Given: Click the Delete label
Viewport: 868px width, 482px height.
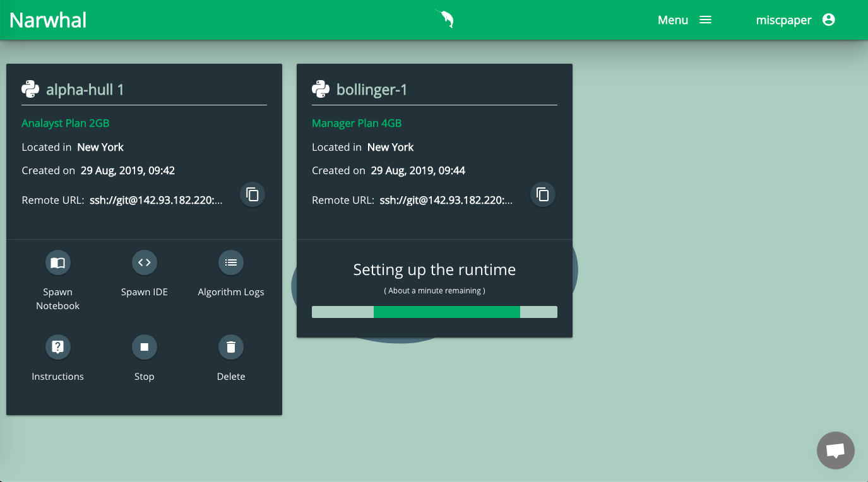Looking at the screenshot, I should (231, 377).
